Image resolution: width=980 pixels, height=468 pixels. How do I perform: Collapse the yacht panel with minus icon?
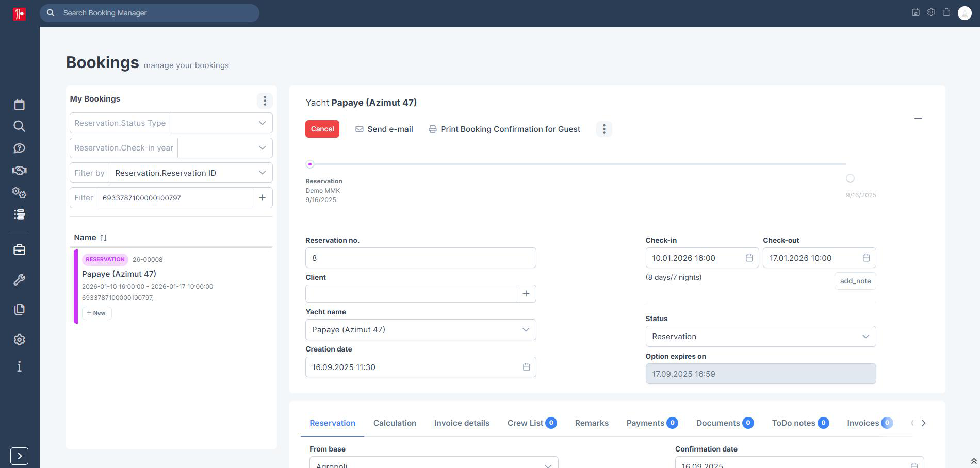pyautogui.click(x=918, y=119)
